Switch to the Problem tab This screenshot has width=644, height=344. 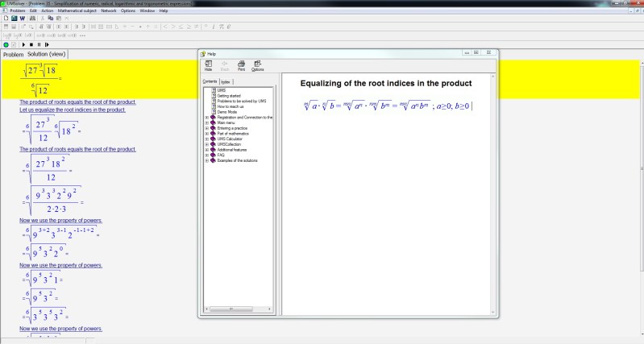[x=14, y=54]
